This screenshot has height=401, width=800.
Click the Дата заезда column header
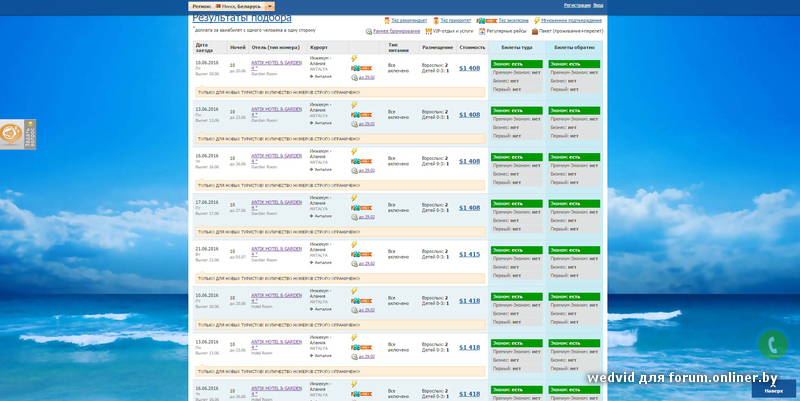coord(203,47)
